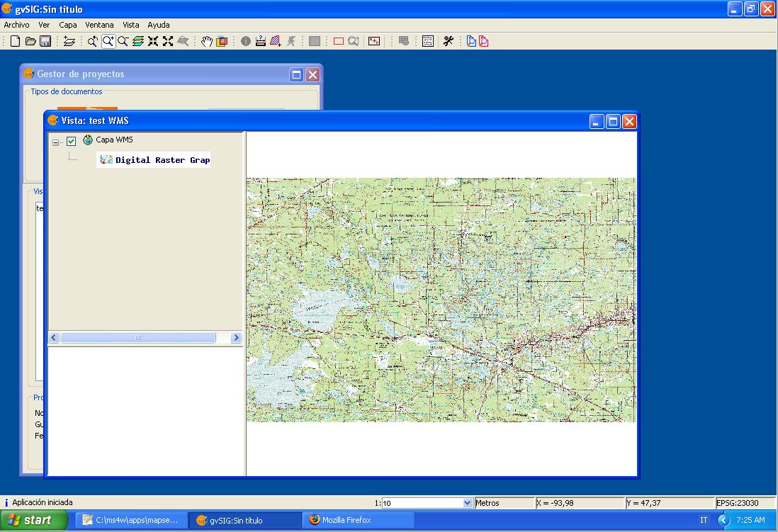This screenshot has width=778, height=532.
Task: Click right arrow of layer panel scrollbar
Action: 237,338
